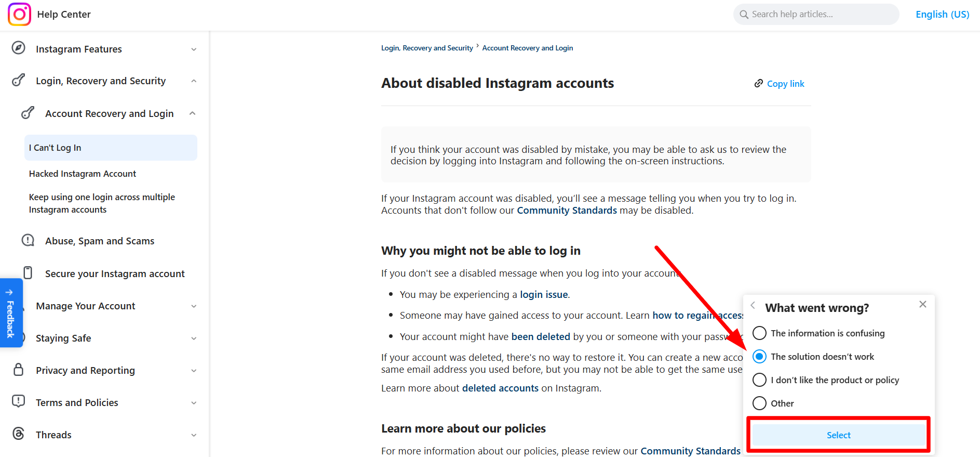This screenshot has height=457, width=980.
Task: Open the 'Staying Safe' section label
Action: point(63,338)
